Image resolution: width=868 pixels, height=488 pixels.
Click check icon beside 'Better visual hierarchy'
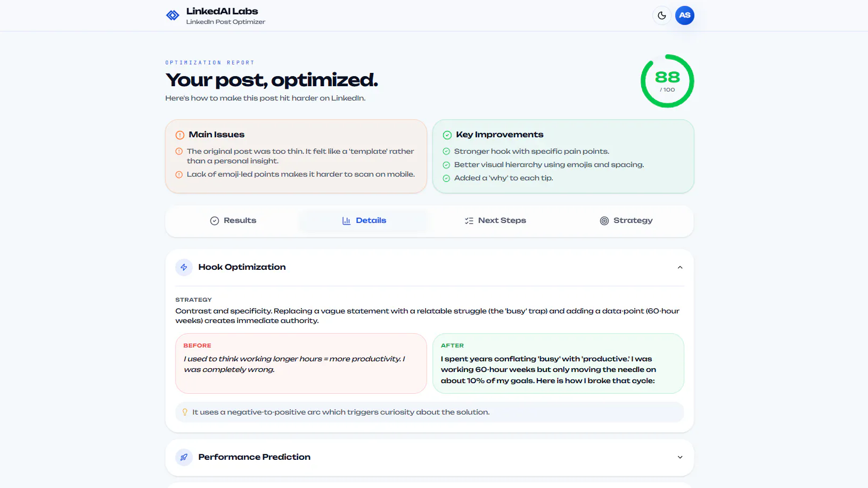click(446, 165)
